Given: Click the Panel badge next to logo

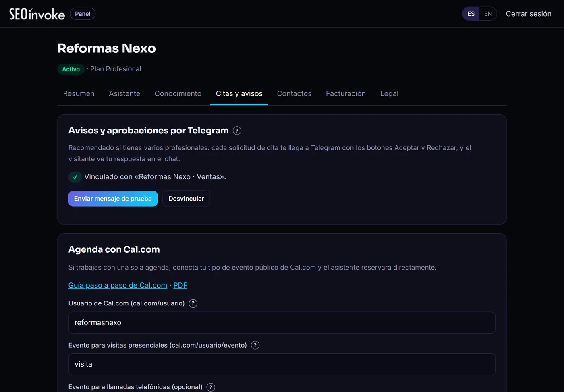Looking at the screenshot, I should 83,14.
